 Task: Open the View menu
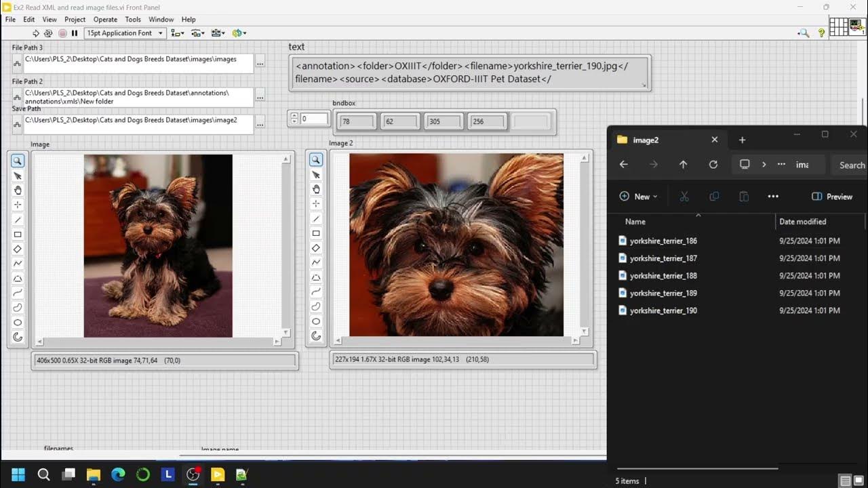pos(50,20)
